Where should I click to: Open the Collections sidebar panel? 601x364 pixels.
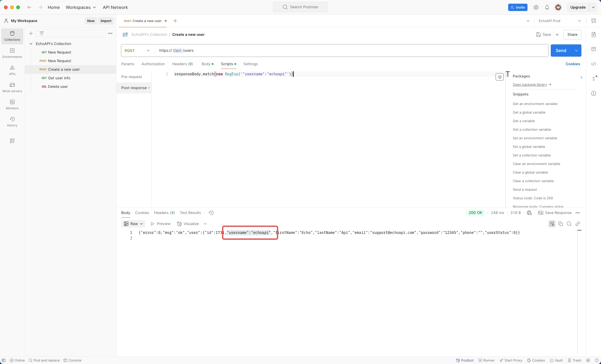click(12, 36)
